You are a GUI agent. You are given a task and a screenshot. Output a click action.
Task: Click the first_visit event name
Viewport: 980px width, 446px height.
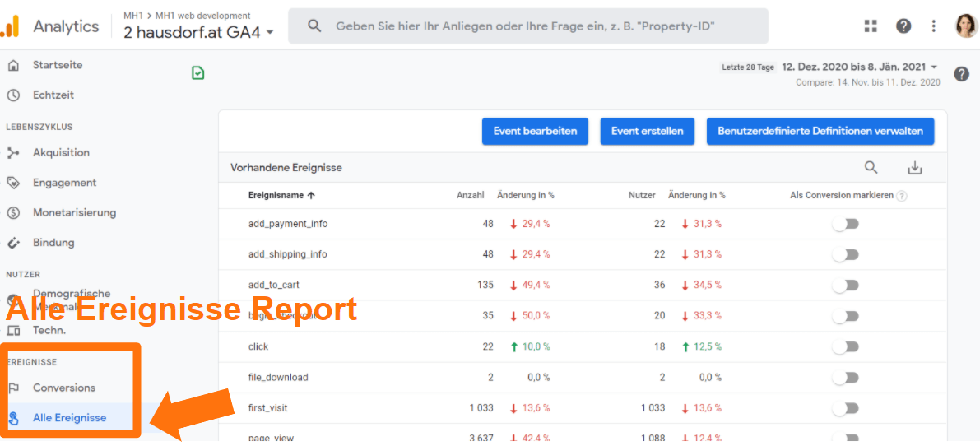267,408
